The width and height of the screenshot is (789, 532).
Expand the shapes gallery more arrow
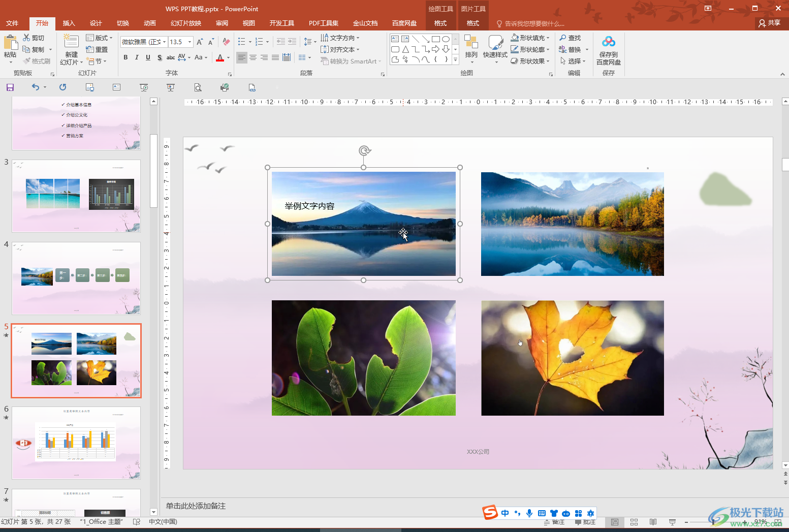(x=455, y=60)
